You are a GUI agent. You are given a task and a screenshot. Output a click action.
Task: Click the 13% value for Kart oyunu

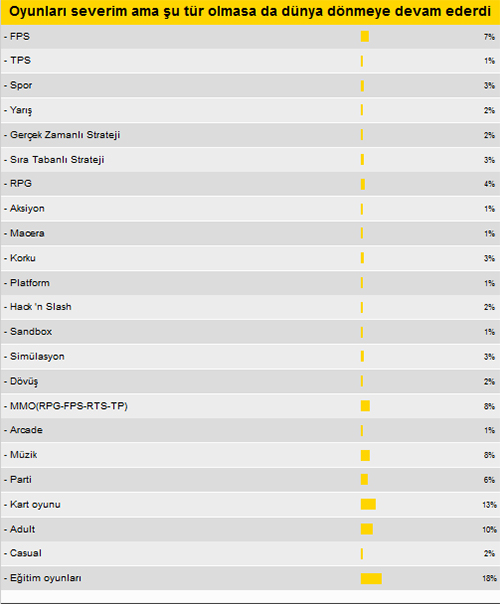[489, 505]
